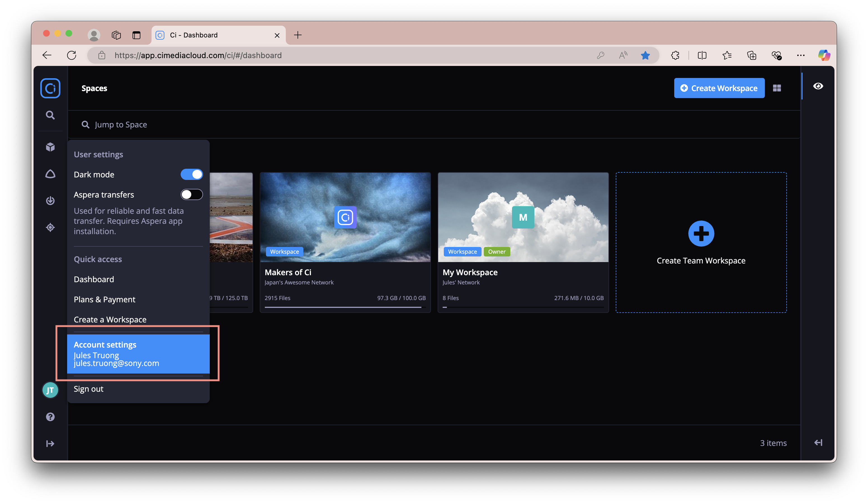Screen dimensions: 868x504
Task: Click Jules' Network label
Action: tap(461, 282)
